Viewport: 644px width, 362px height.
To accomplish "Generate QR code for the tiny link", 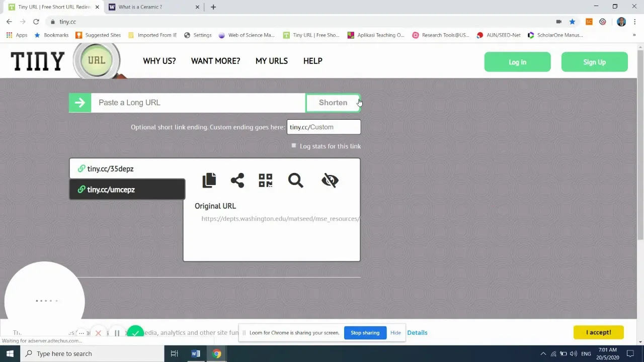I will point(265,180).
